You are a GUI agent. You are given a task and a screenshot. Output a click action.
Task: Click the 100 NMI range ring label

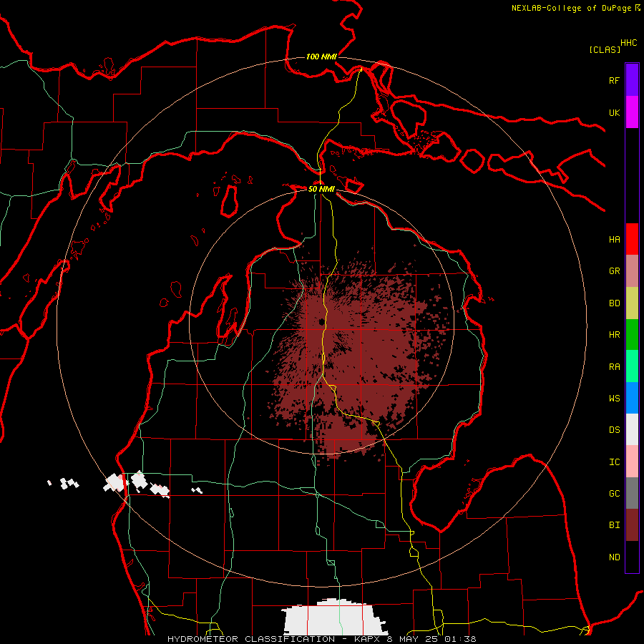point(321,57)
